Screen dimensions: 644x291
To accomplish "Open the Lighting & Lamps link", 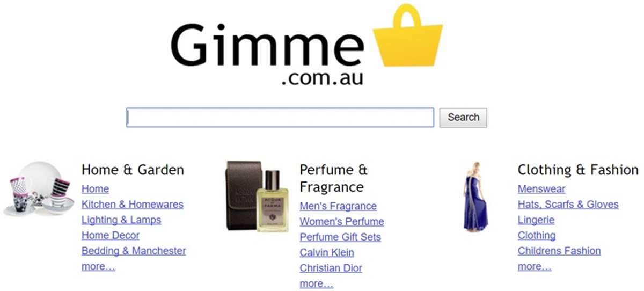I will click(121, 220).
